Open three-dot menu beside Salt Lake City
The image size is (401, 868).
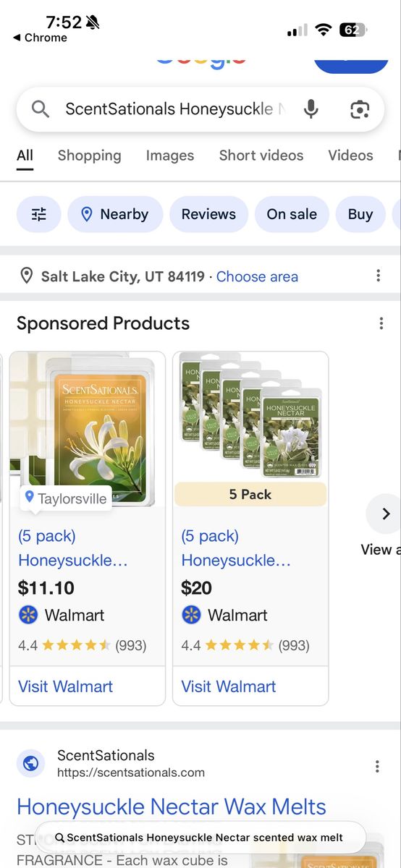(x=378, y=276)
